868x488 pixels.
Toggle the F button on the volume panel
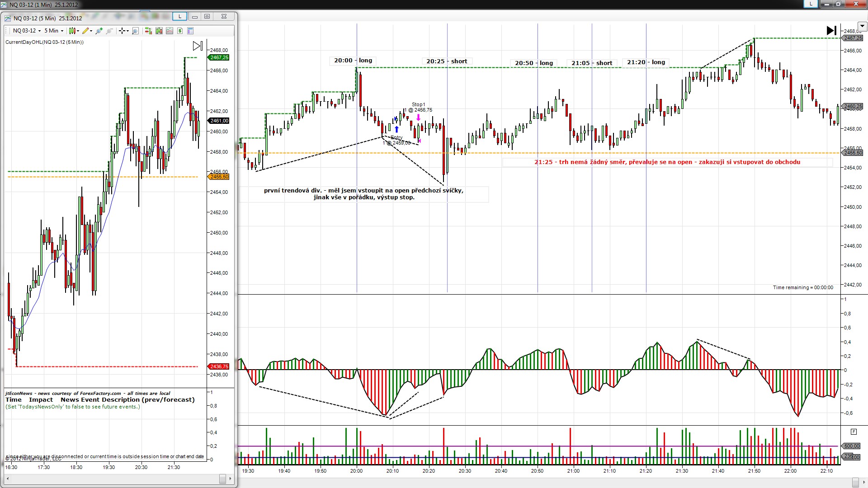click(x=854, y=432)
